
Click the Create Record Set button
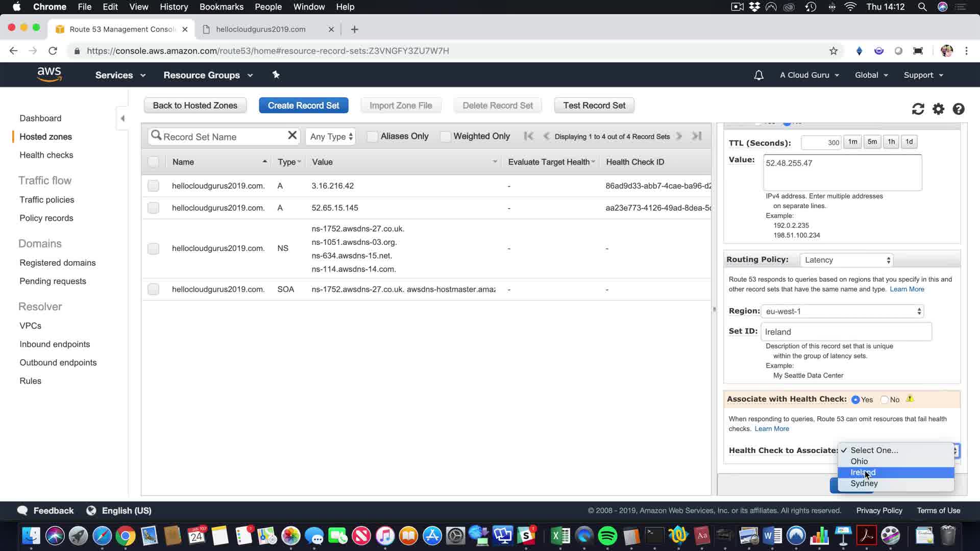click(303, 106)
